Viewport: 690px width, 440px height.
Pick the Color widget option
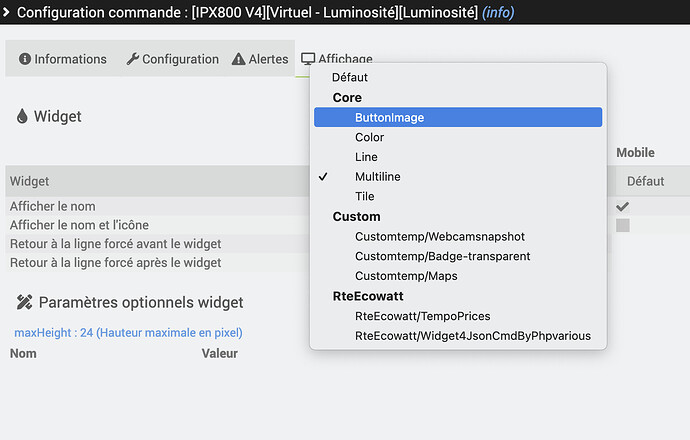[369, 137]
